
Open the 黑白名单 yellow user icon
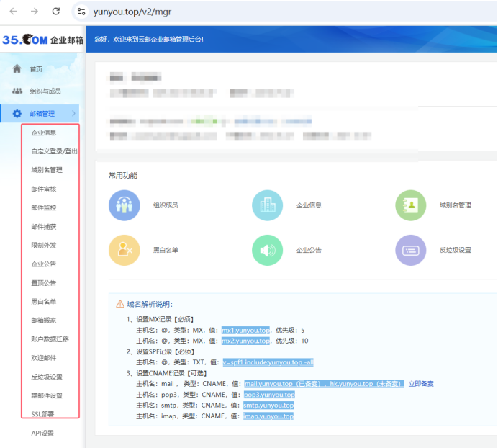123,250
